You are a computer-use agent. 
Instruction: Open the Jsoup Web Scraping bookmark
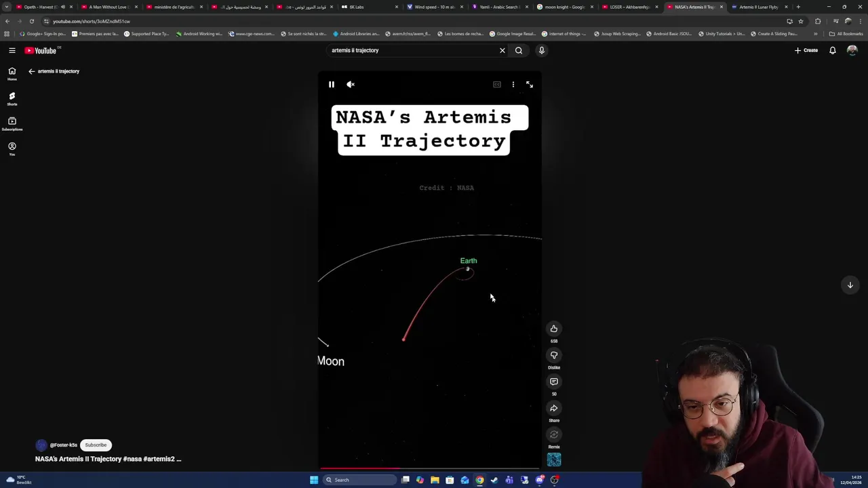coord(617,34)
